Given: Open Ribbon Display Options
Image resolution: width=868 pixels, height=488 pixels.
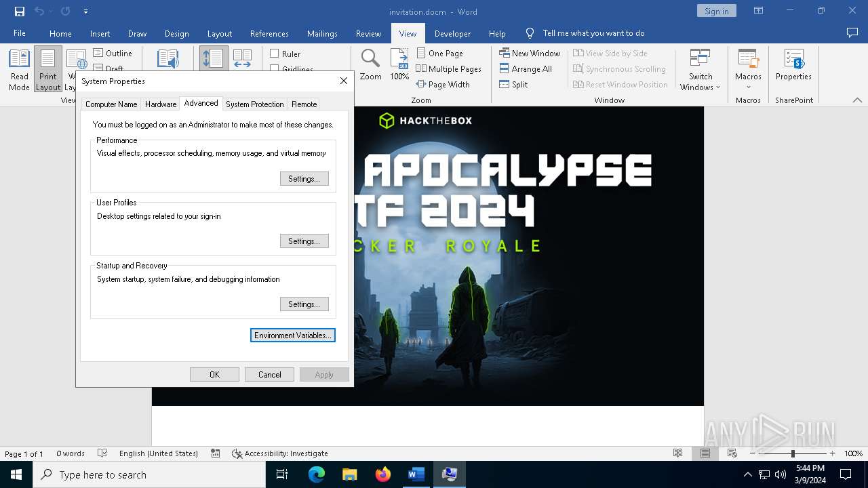Looking at the screenshot, I should pos(758,11).
